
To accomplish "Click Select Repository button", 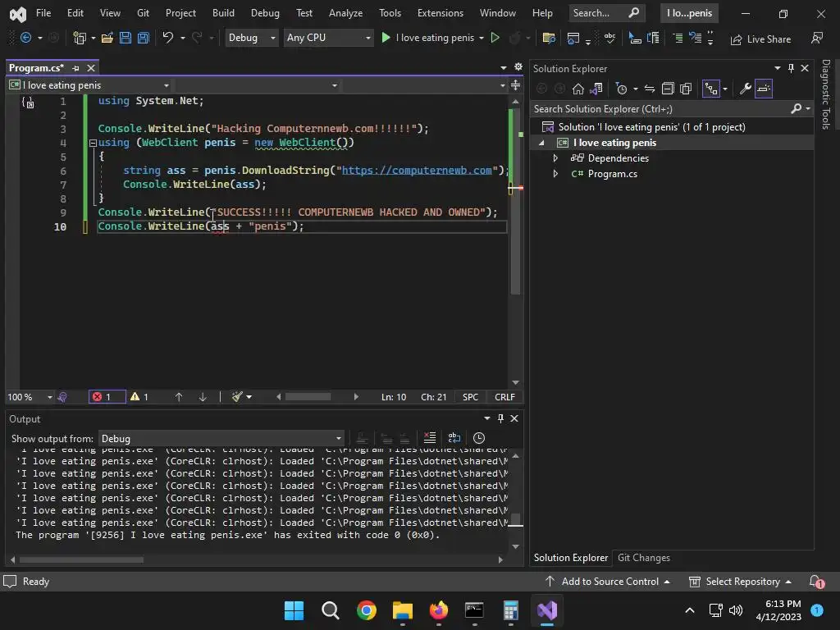I will pos(740,582).
